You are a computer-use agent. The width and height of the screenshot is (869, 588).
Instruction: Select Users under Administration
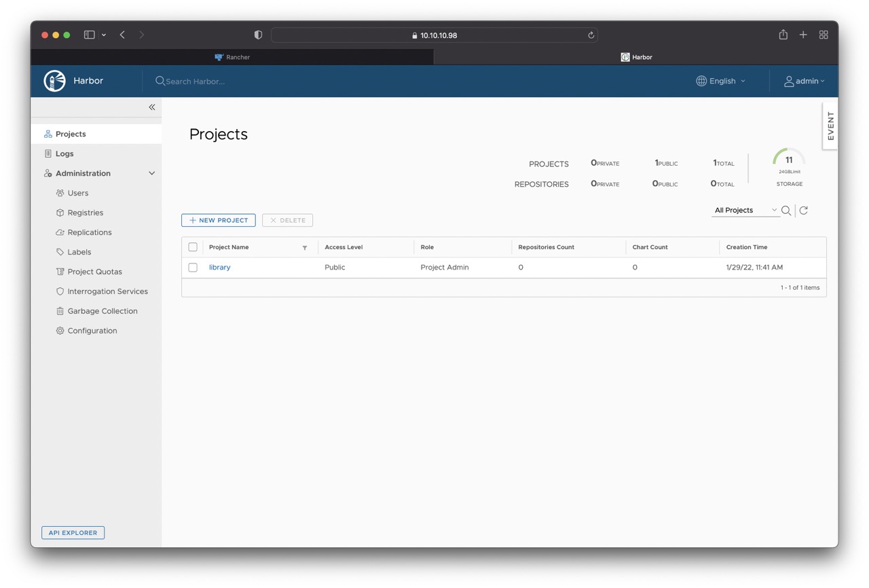coord(77,193)
